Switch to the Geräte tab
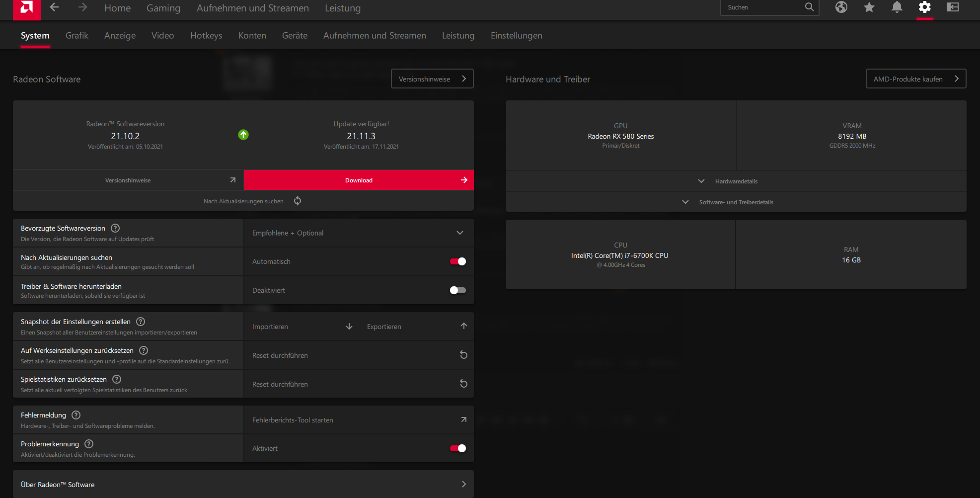The width and height of the screenshot is (980, 498). (x=295, y=36)
